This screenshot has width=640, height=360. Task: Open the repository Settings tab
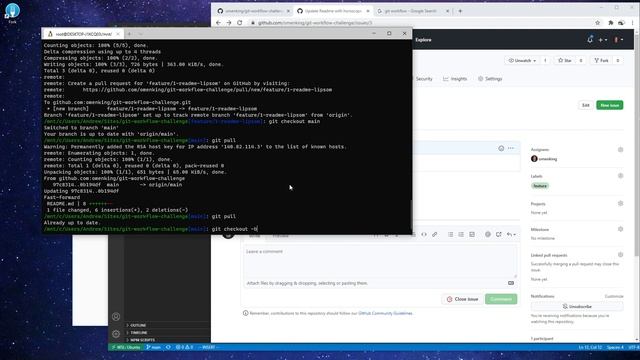tap(490, 79)
